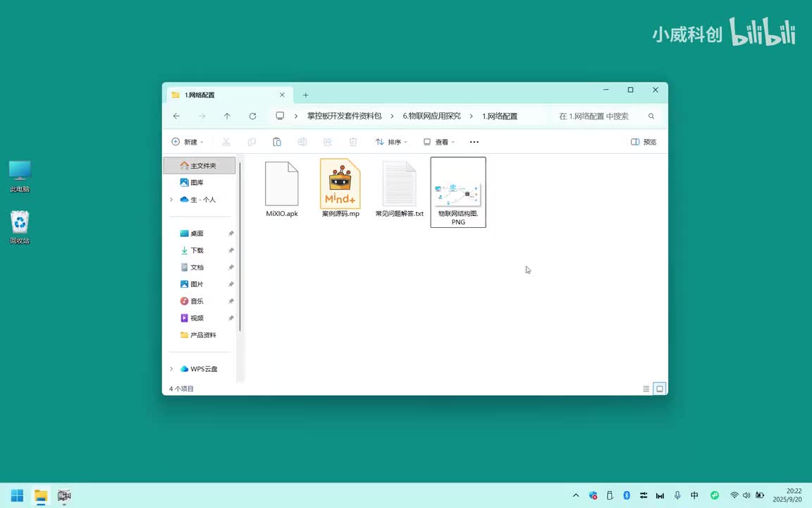812x508 pixels.
Task: Click the sidebar vertical scrollbar
Action: point(240,247)
